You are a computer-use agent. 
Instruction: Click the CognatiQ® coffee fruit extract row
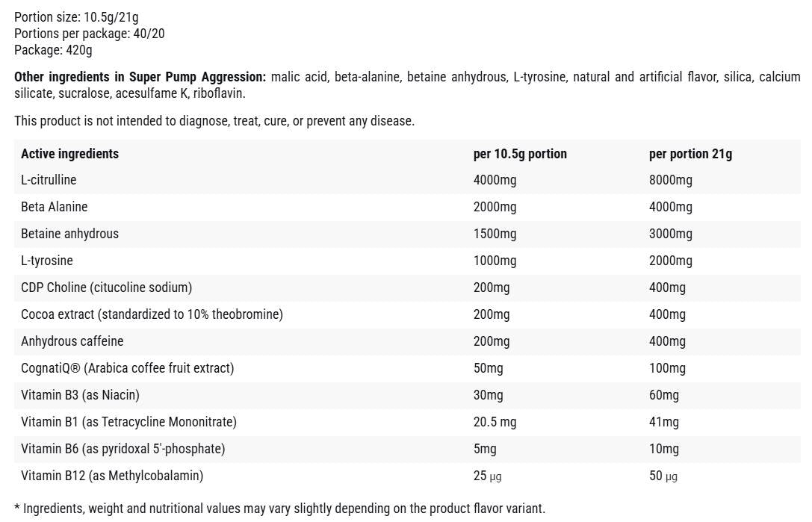pyautogui.click(x=407, y=368)
